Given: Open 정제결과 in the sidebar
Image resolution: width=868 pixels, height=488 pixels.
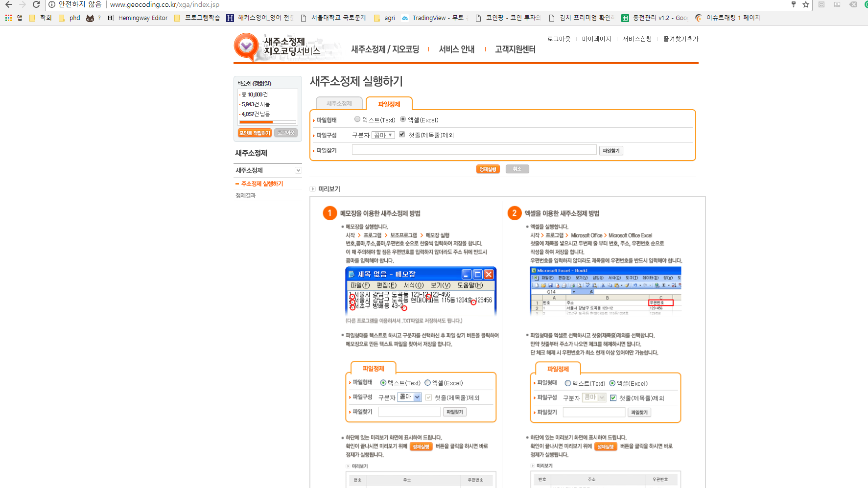Looking at the screenshot, I should pos(245,195).
